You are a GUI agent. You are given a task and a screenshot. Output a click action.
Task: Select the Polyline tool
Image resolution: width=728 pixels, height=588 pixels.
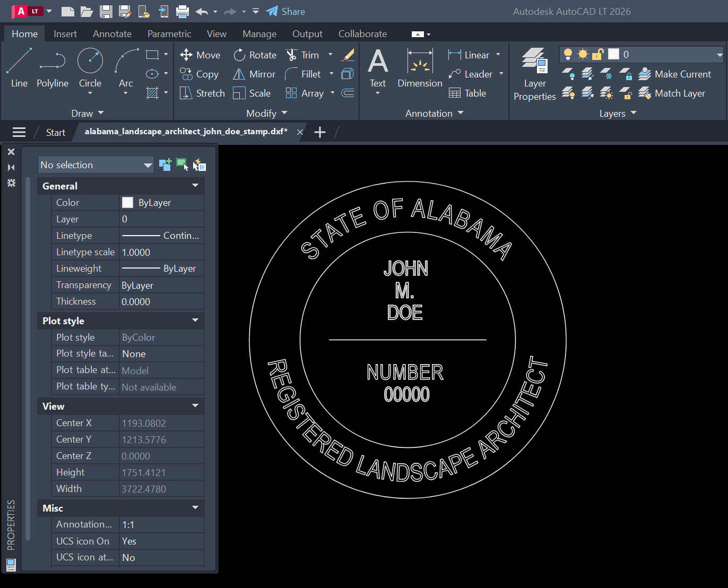[x=52, y=68]
